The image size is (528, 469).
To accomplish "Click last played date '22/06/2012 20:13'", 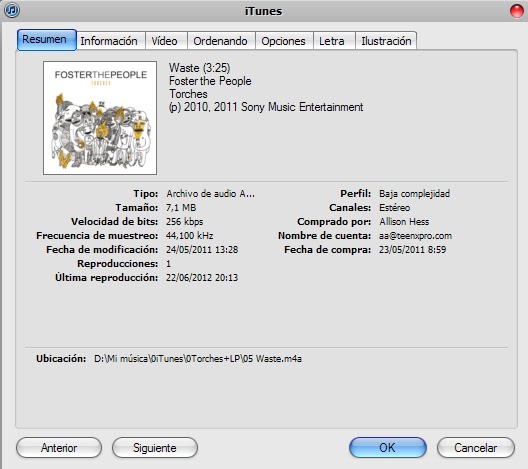I will 202,277.
